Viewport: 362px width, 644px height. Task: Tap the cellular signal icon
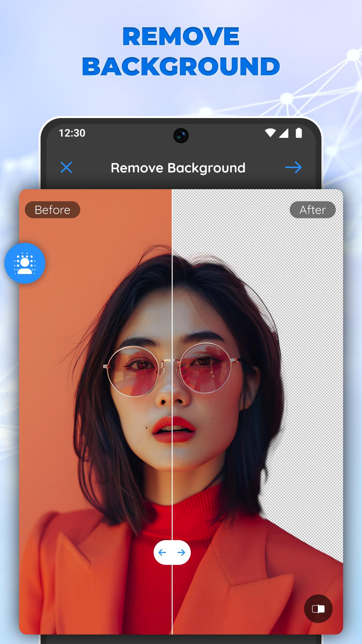tap(284, 133)
